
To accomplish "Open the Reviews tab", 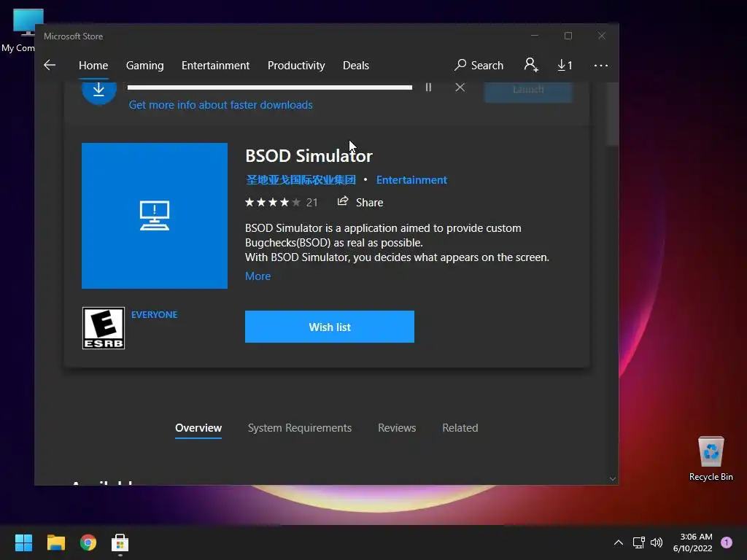I will point(397,427).
